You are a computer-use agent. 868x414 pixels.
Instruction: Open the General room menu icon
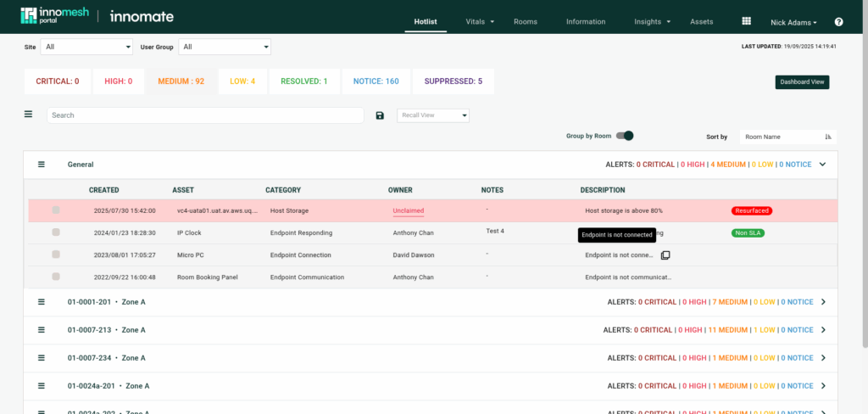click(x=41, y=164)
